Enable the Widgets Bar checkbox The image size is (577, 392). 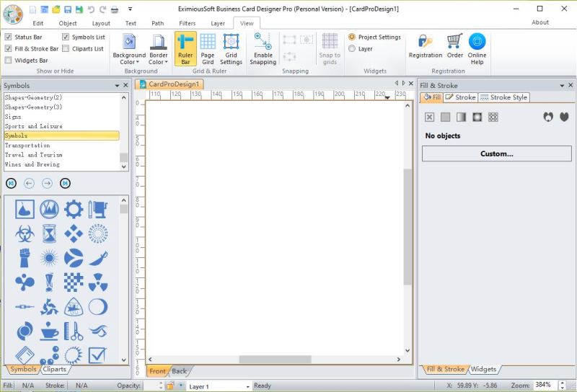8,61
